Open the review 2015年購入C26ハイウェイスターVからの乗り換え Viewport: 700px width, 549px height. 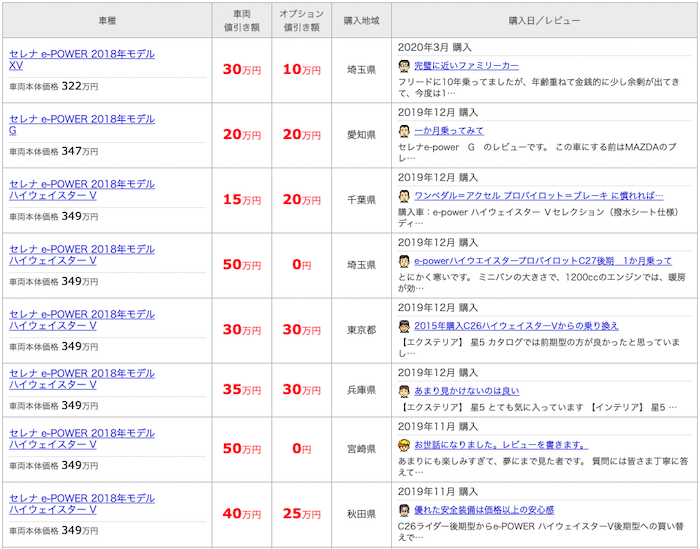(517, 326)
